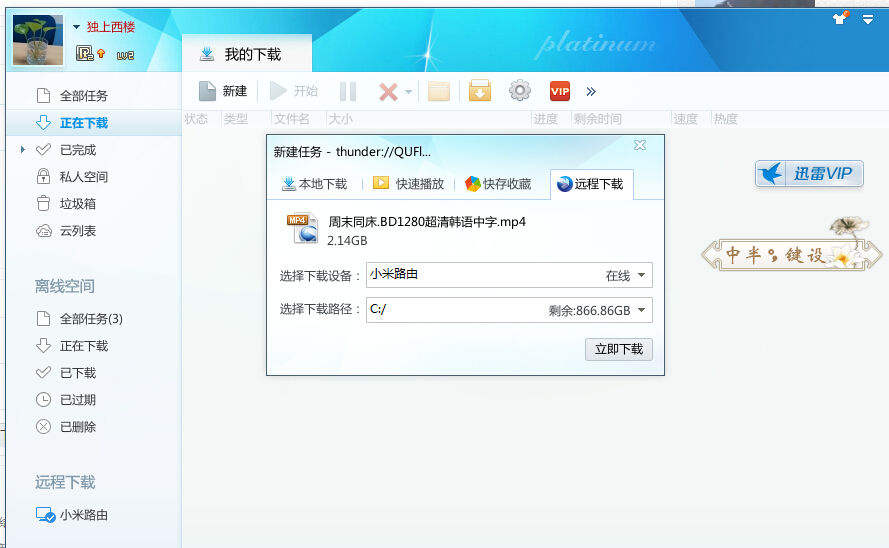Select 正在下载 highlighted sidebar item
889x548 pixels.
[94, 123]
